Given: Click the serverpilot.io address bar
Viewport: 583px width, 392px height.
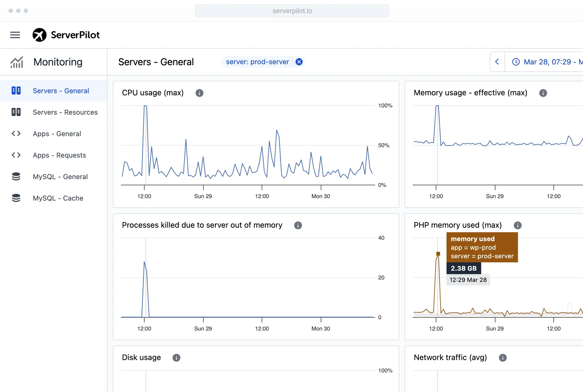Looking at the screenshot, I should tap(291, 11).
